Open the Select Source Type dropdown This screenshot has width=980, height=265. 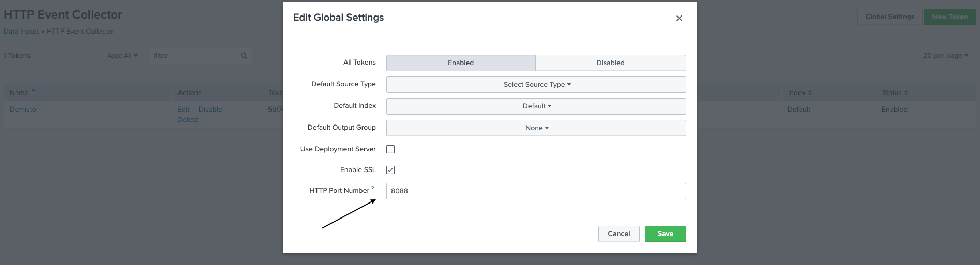(536, 85)
